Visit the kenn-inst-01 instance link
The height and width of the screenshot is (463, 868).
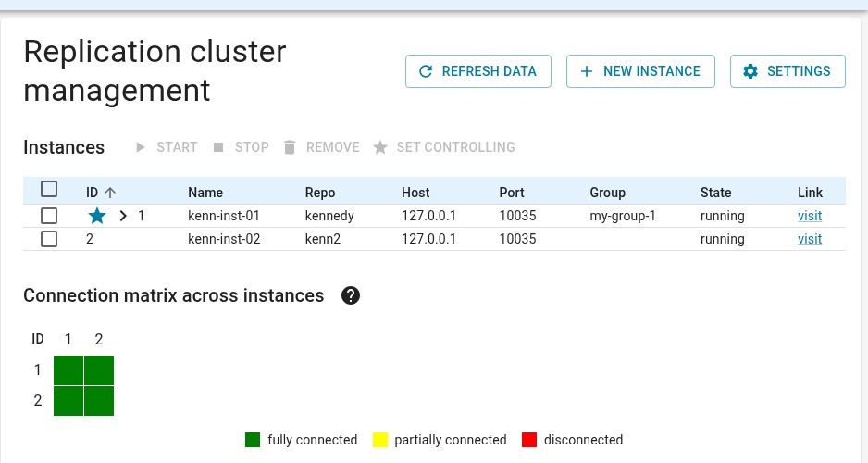pyautogui.click(x=810, y=216)
